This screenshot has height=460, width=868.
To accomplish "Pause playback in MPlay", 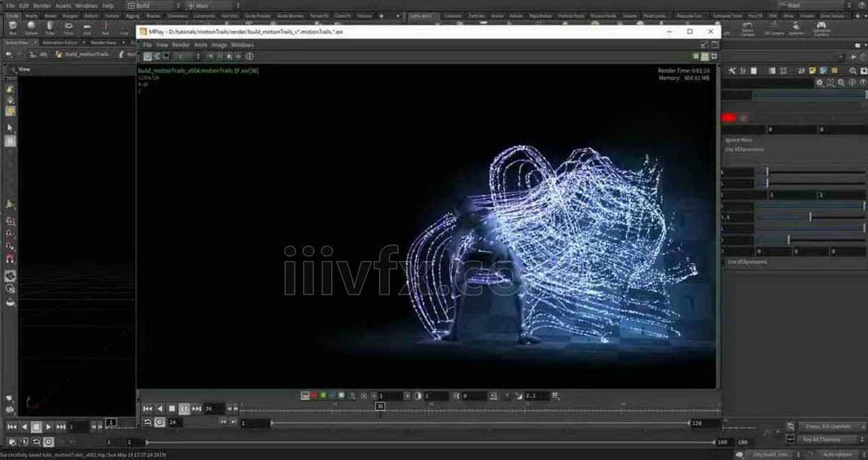I will [185, 408].
